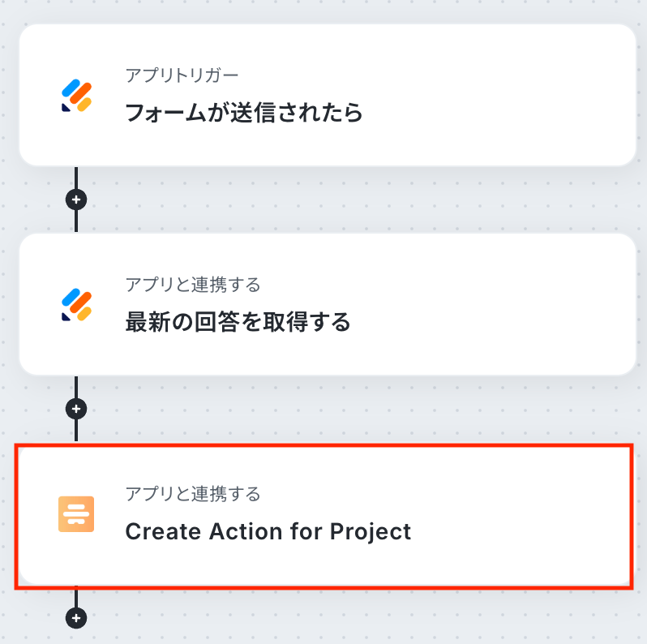Image resolution: width=647 pixels, height=644 pixels.
Task: Click アプリと連携する label above Create Action
Action: click(193, 494)
